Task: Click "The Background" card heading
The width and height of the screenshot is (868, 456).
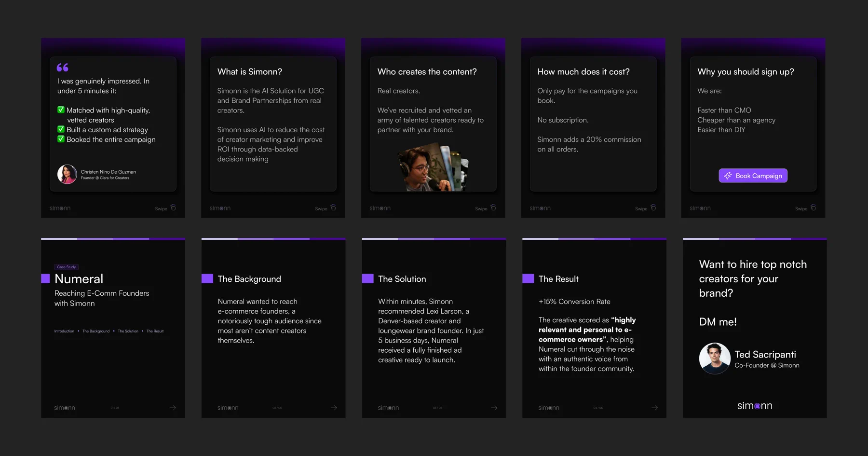Action: point(249,279)
